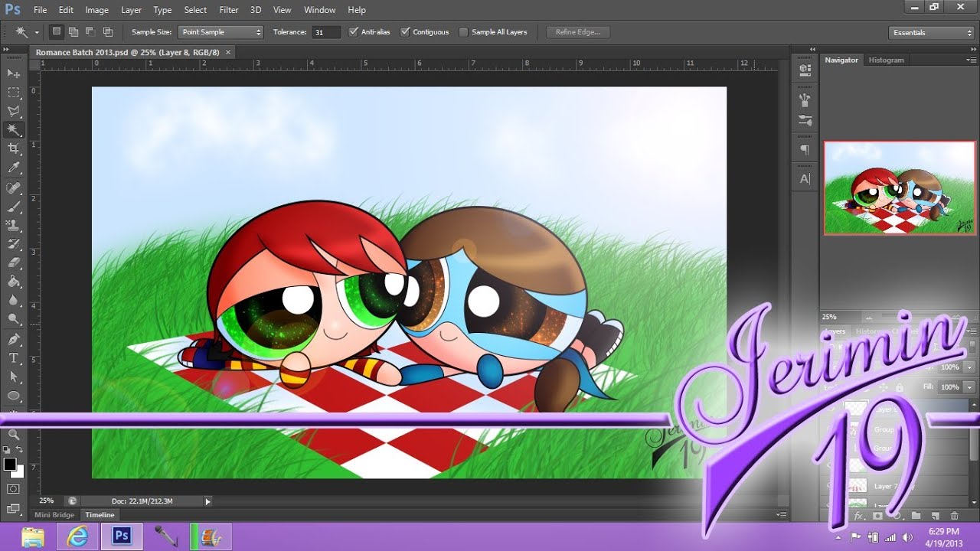Swap foreground and background colors

coord(20,450)
